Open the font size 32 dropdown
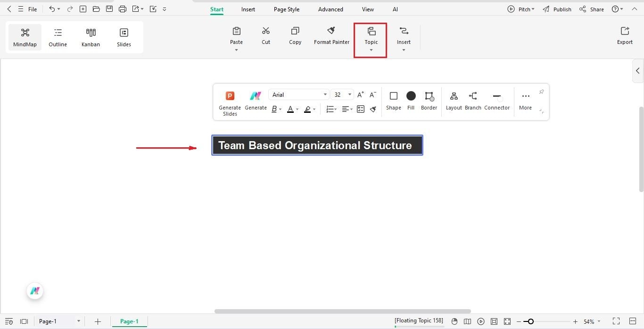Screen dimensions: 644x329 [342, 95]
